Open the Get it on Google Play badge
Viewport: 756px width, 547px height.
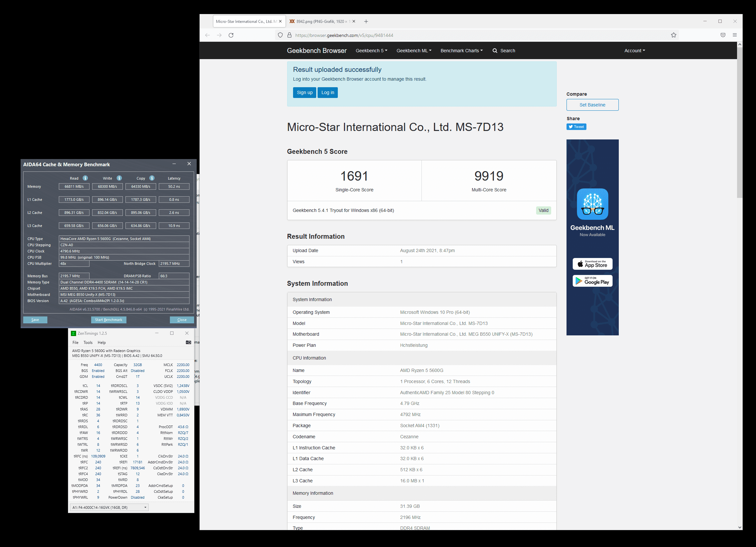tap(592, 281)
